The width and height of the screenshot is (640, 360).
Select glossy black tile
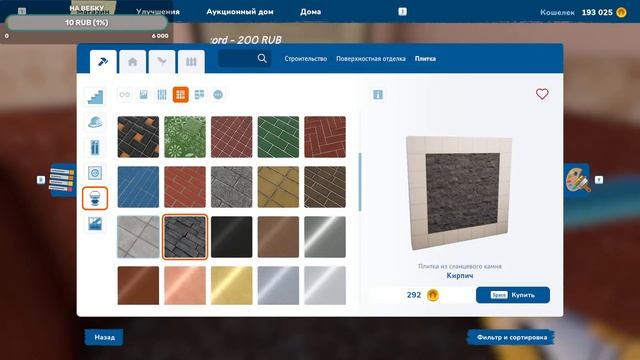tap(231, 237)
